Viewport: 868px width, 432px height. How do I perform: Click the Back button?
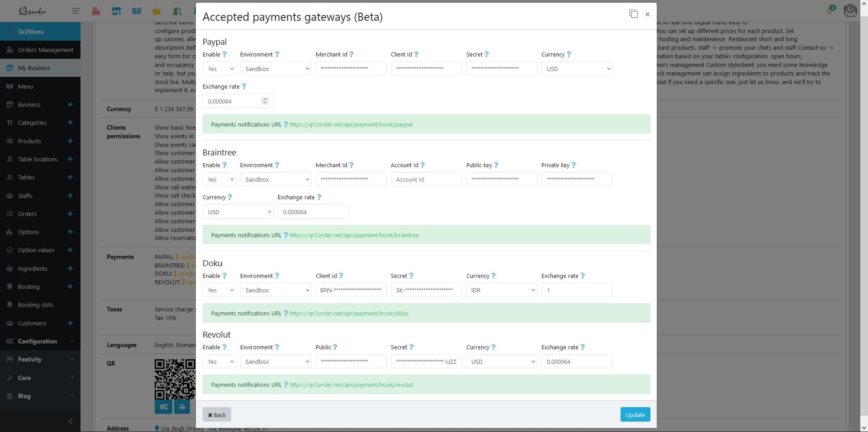coord(217,415)
